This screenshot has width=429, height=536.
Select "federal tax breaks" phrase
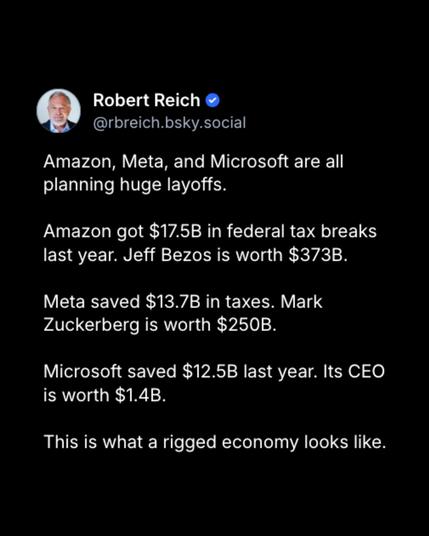point(301,231)
